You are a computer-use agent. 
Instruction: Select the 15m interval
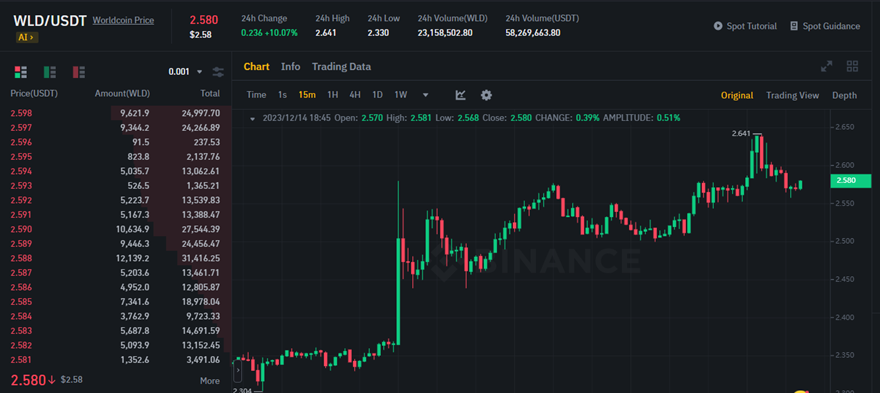click(307, 95)
